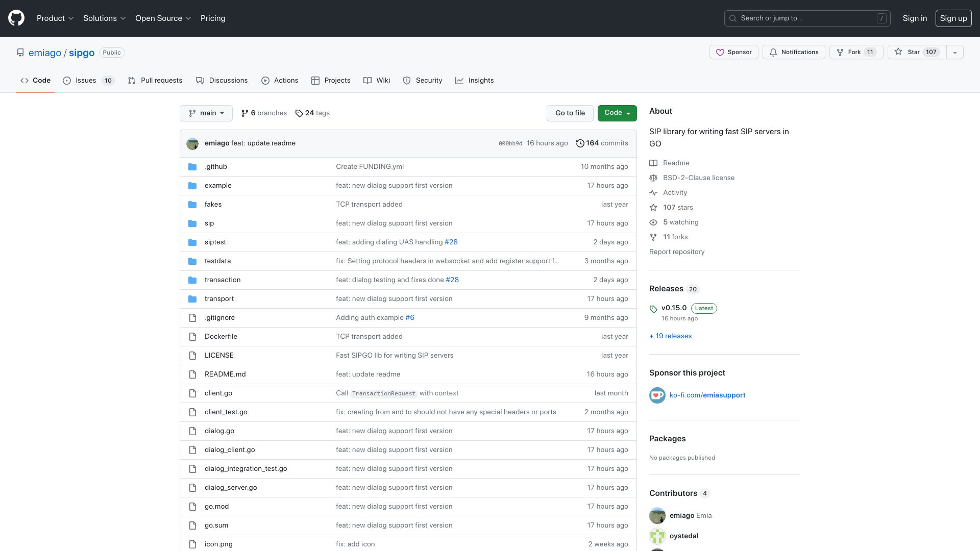Click the BSD license scale icon
This screenshot has height=551, width=980.
653,178
